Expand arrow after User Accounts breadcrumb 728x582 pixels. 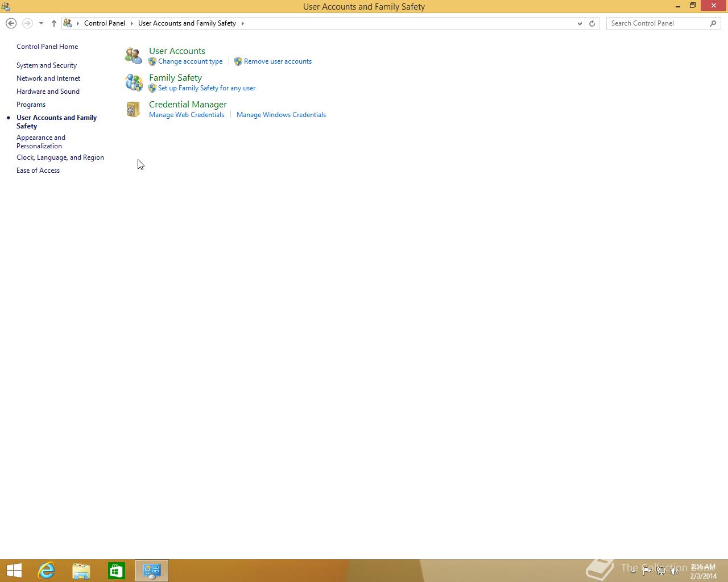(x=242, y=23)
